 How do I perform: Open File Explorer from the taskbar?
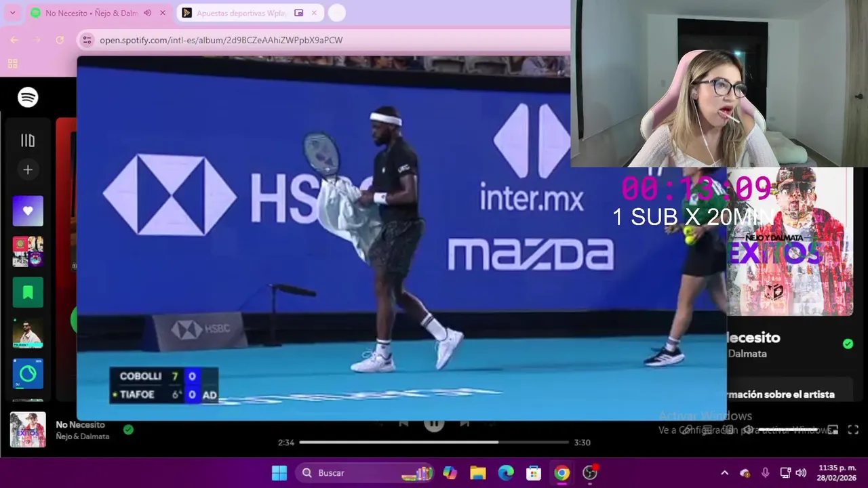(x=478, y=473)
